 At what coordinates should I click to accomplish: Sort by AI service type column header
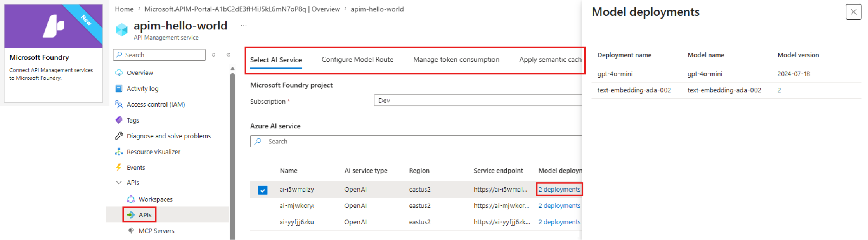(366, 170)
